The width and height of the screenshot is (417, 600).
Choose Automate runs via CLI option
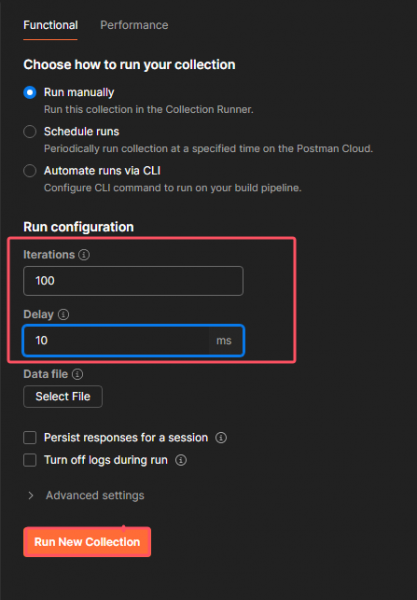(x=30, y=171)
